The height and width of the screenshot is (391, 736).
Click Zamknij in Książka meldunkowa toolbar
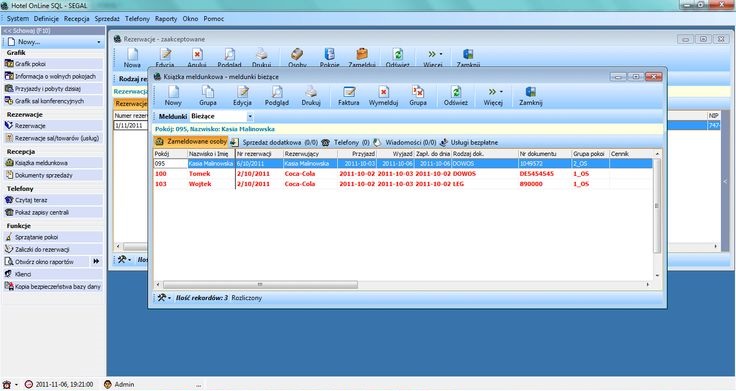530,96
